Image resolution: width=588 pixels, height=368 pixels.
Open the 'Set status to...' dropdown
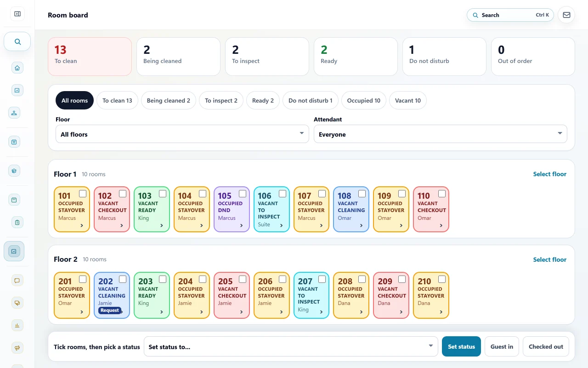[291, 346]
